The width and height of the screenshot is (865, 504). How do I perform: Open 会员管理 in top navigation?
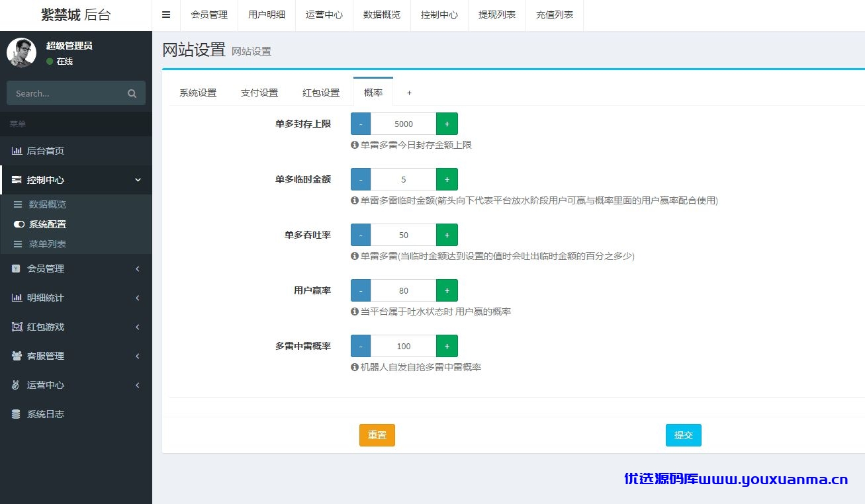tap(209, 15)
